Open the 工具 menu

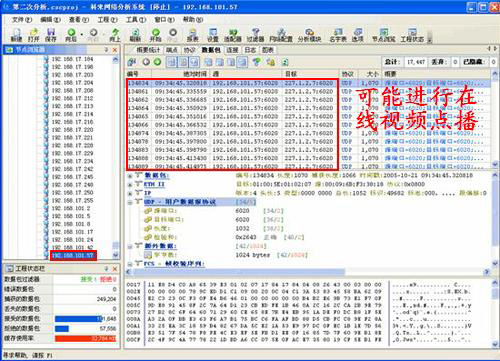136,20
